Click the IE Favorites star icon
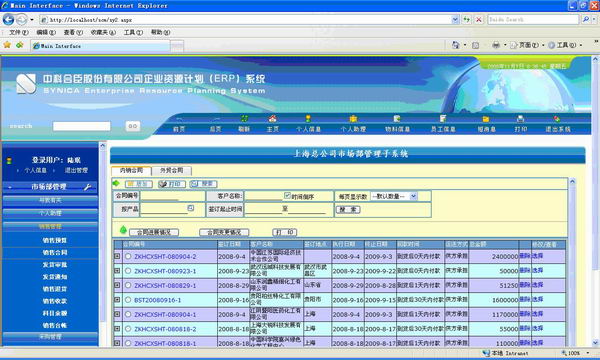Viewport: 600px width, 360px height. (7, 45)
